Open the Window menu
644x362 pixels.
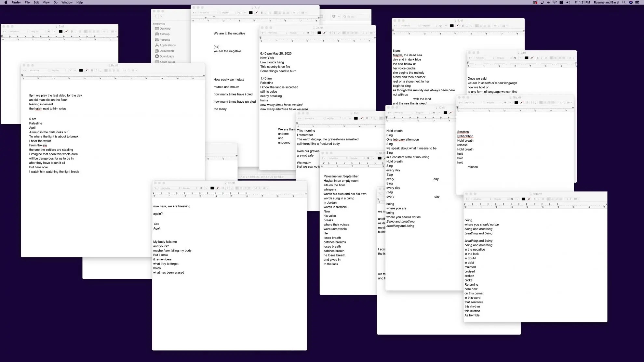(x=67, y=2)
